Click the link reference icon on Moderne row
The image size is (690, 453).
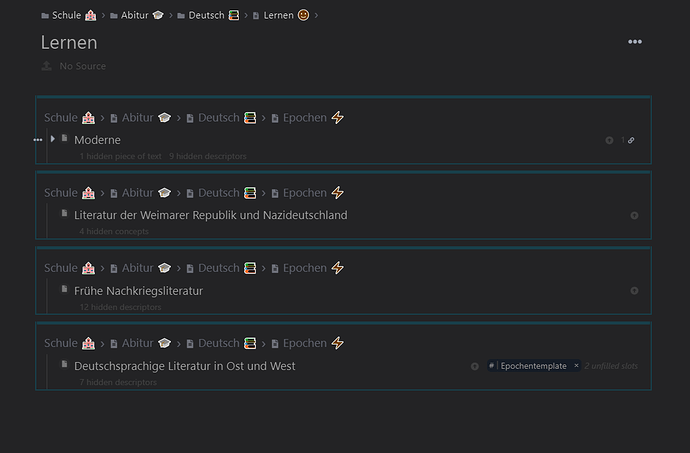tap(631, 140)
